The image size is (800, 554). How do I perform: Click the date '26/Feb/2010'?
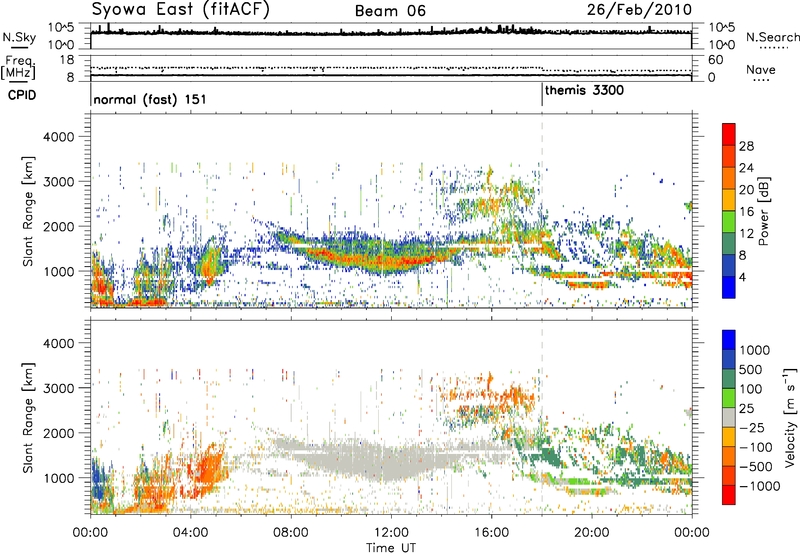[639, 10]
